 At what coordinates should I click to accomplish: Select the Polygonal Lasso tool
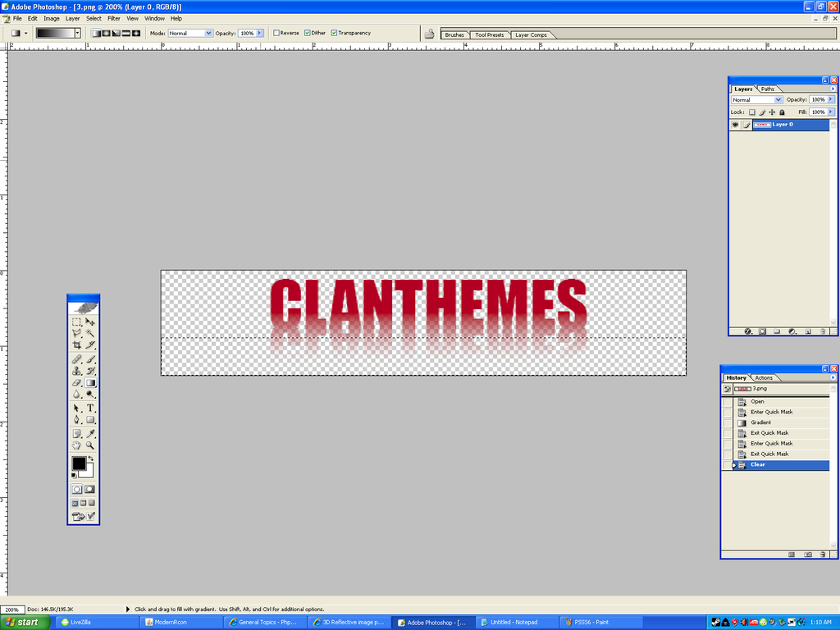[76, 333]
